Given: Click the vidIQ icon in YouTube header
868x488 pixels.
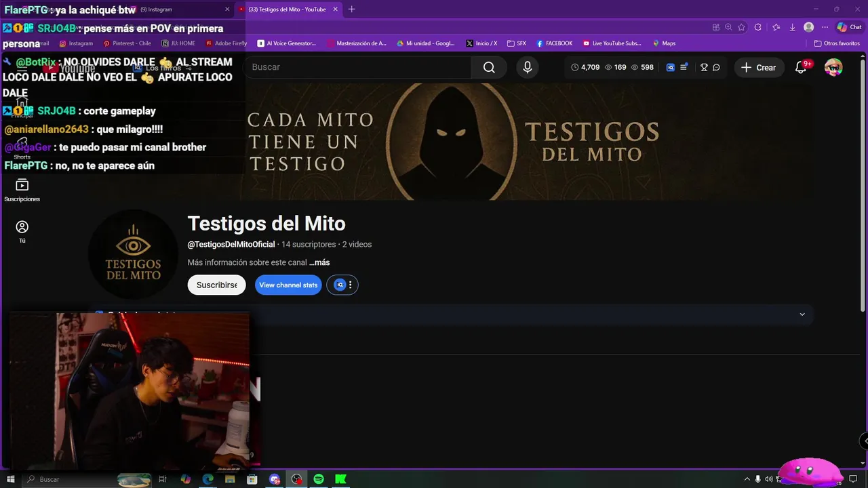Looking at the screenshot, I should tap(671, 67).
